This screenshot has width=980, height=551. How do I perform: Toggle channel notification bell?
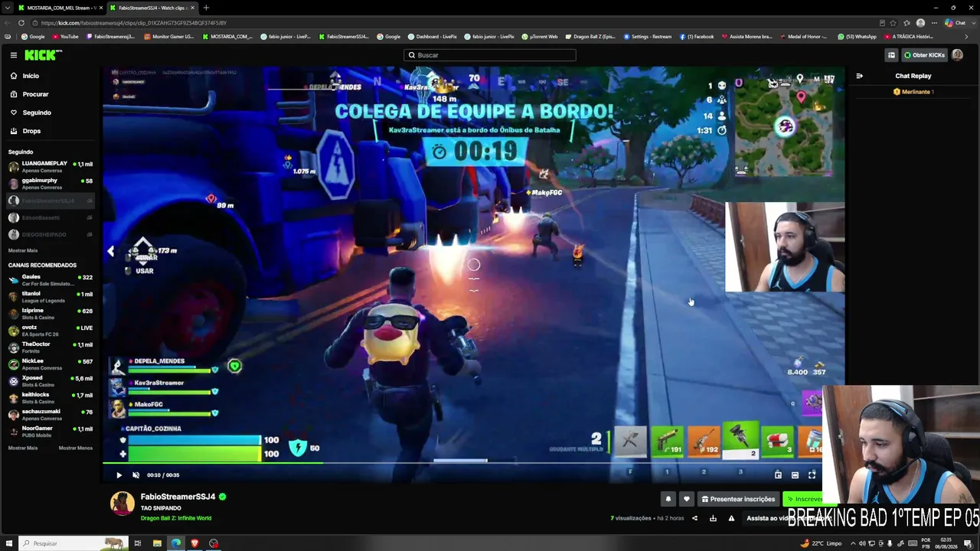tap(668, 499)
